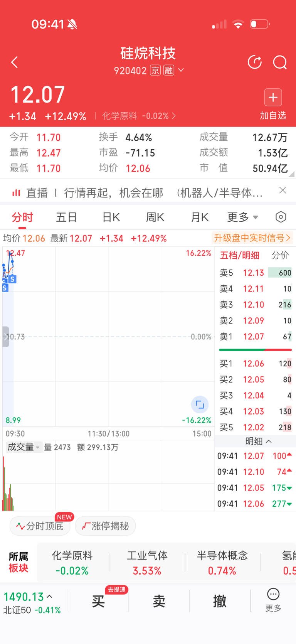This screenshot has width=296, height=644.
Task: Tap 市值 value 50.94亿
Action: (x=270, y=168)
